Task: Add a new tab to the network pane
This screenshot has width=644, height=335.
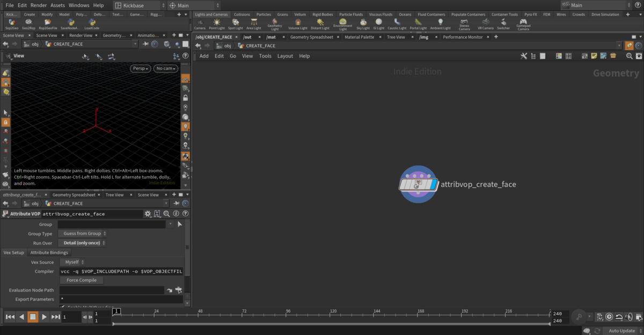Action: [495, 37]
